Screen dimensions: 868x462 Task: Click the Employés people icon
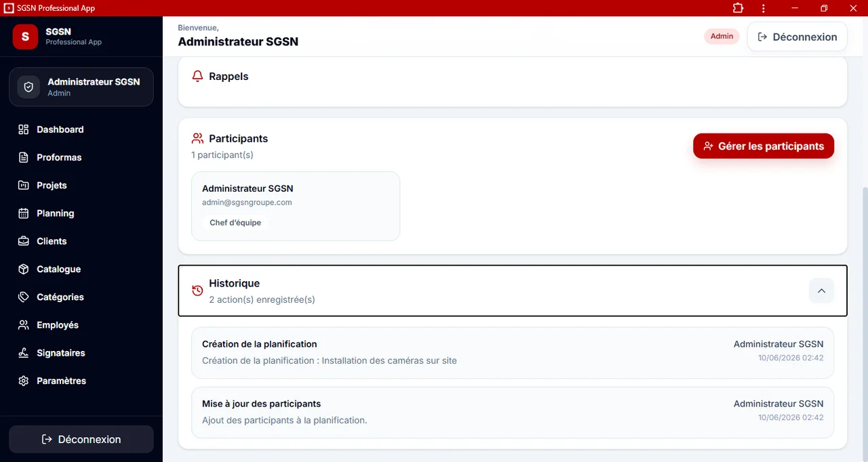pyautogui.click(x=24, y=325)
